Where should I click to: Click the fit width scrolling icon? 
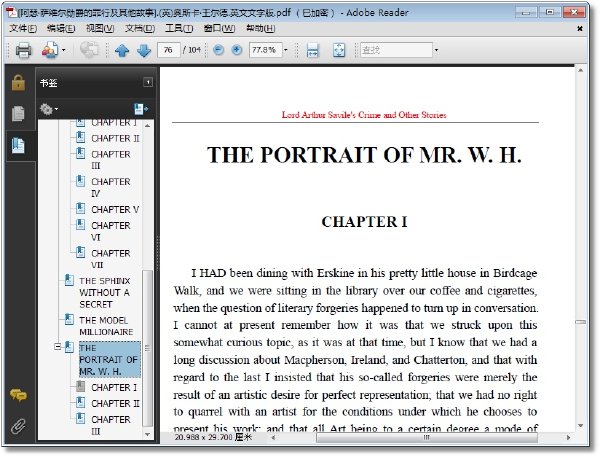coord(313,50)
